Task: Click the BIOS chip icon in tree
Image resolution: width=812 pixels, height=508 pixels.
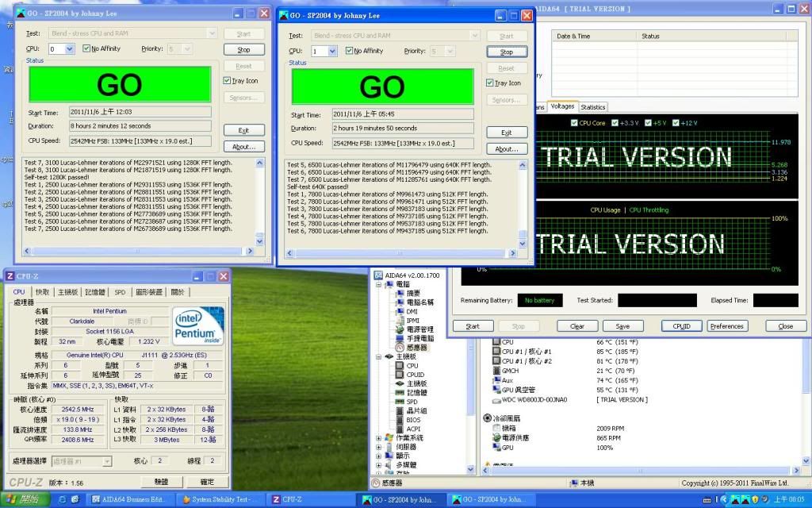Action: pyautogui.click(x=400, y=420)
